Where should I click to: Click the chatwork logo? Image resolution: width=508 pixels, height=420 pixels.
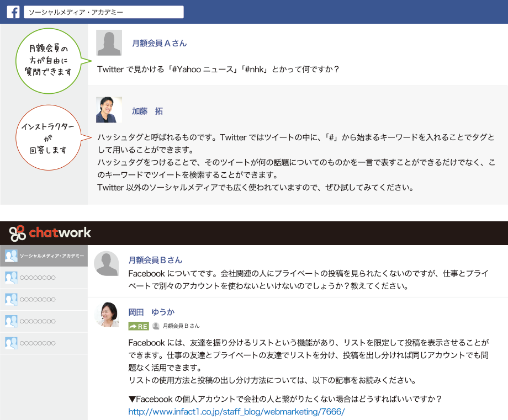pyautogui.click(x=50, y=233)
